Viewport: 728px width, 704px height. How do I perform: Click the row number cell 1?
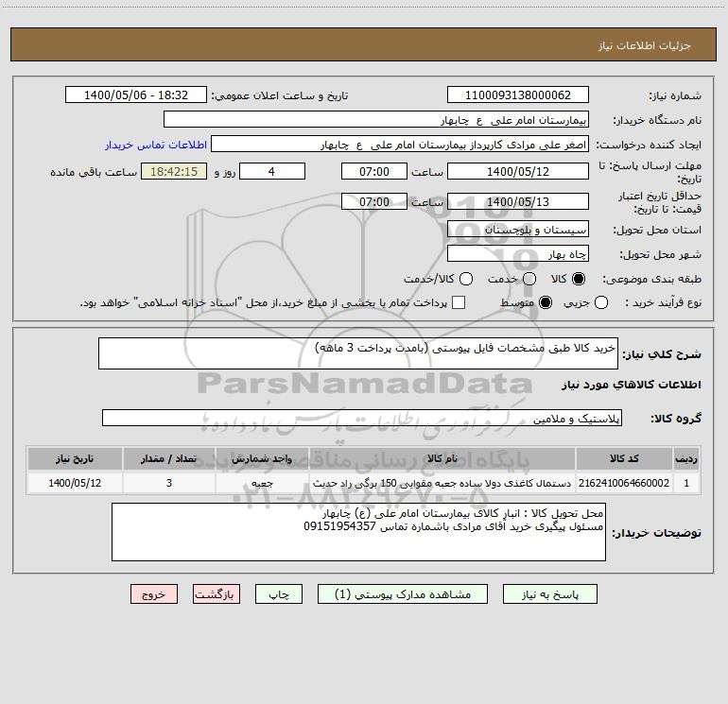coord(686,483)
